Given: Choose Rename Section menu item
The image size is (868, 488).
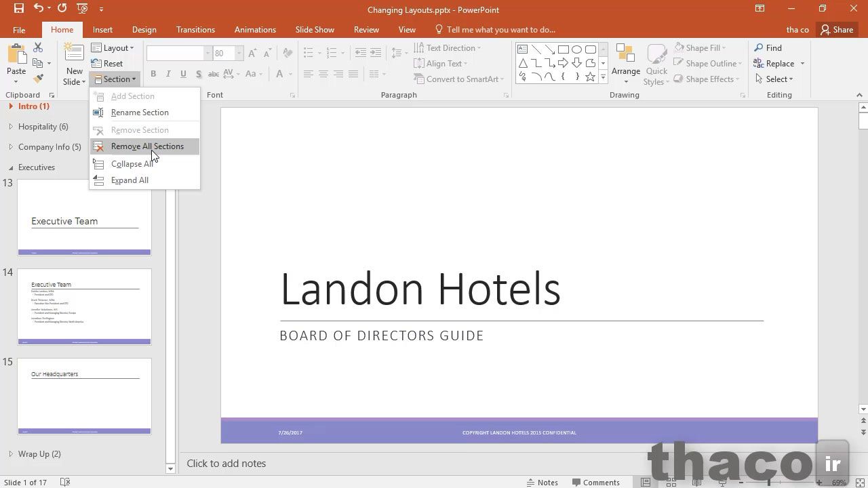Looking at the screenshot, I should (x=144, y=113).
